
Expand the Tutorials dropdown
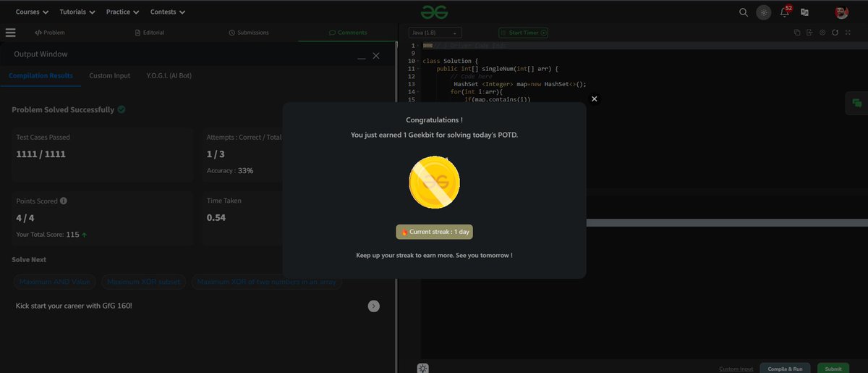[77, 12]
